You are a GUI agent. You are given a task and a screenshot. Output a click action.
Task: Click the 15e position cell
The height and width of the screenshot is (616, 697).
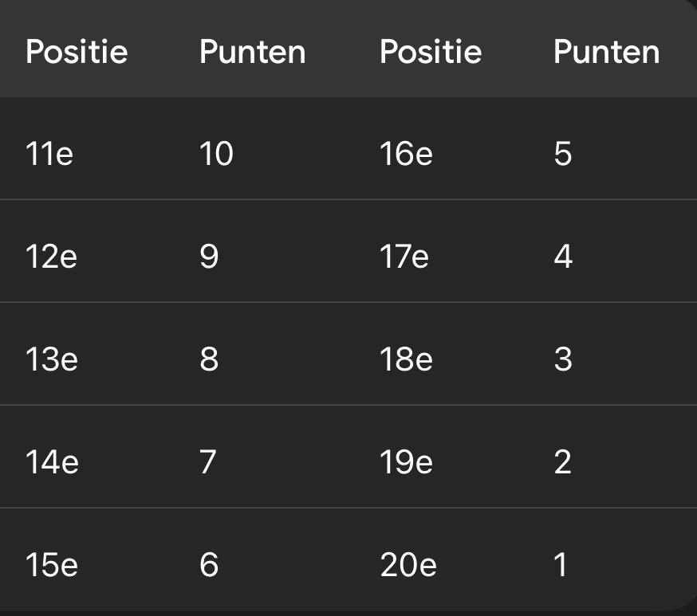(52, 564)
